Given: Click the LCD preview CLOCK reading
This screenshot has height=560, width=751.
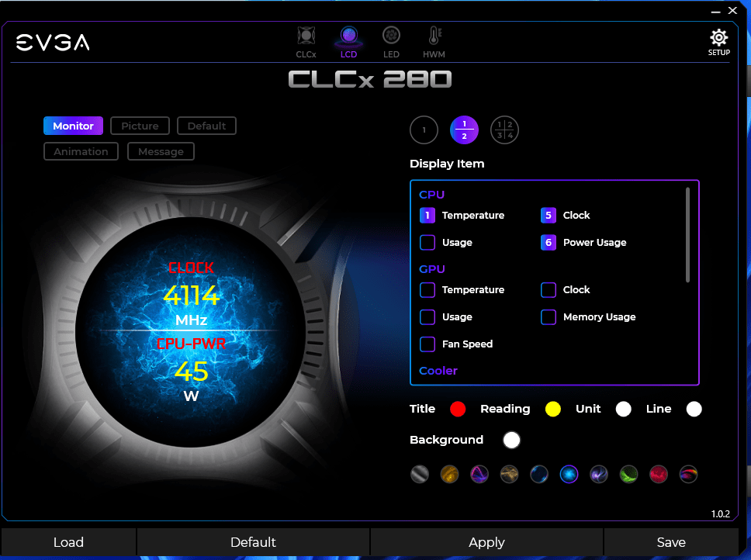Looking at the screenshot, I should coord(191,295).
